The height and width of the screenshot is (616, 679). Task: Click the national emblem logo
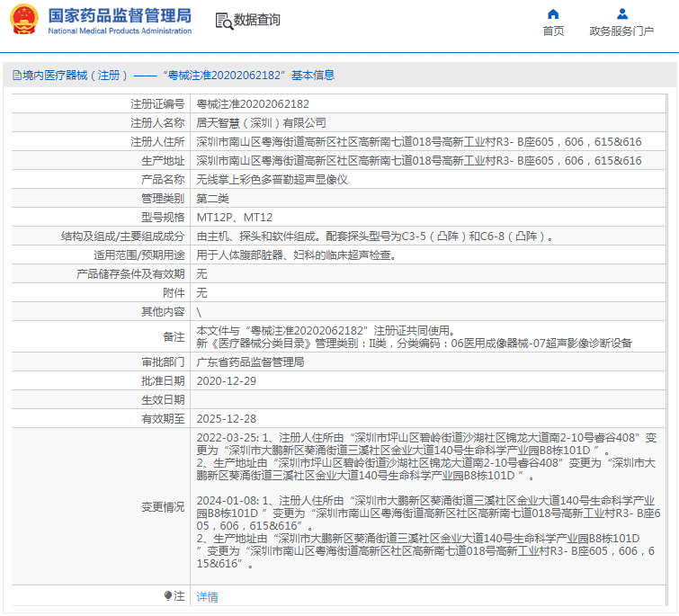[24, 20]
